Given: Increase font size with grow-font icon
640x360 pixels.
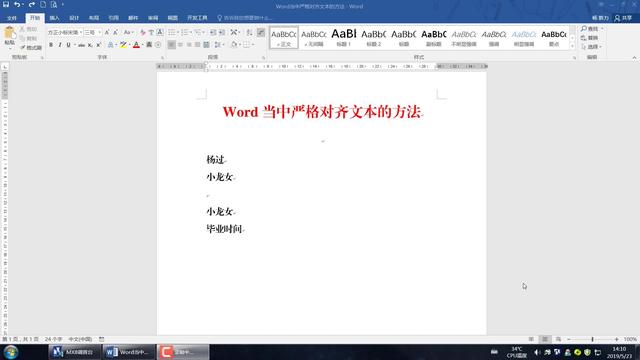Looking at the screenshot, I should pos(107,32).
